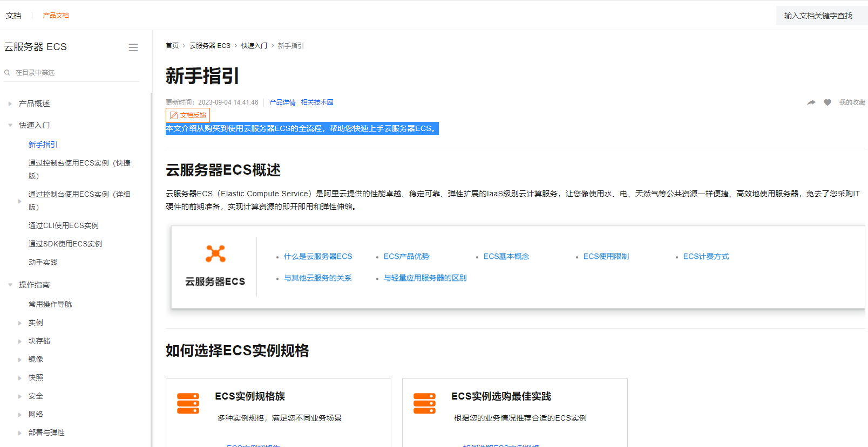The image size is (868, 447).
Task: Collapse the 操作指南 tree node
Action: coord(10,285)
